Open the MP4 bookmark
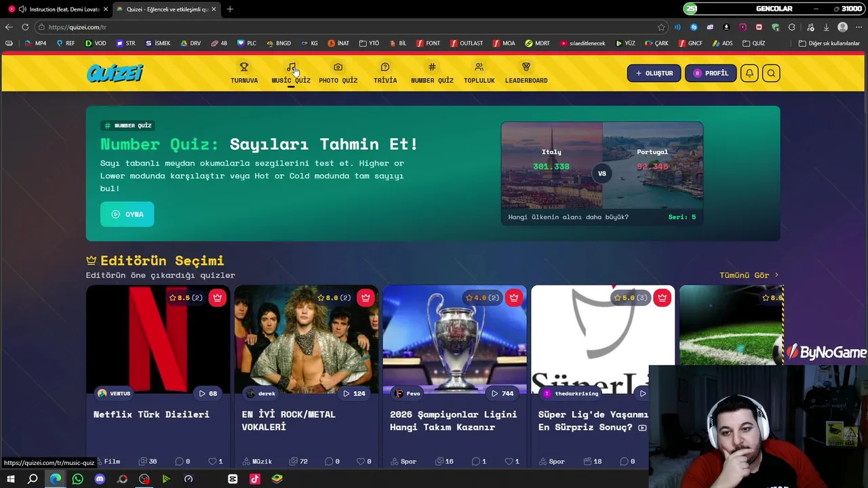Viewport: 868px width, 488px height. pos(35,43)
